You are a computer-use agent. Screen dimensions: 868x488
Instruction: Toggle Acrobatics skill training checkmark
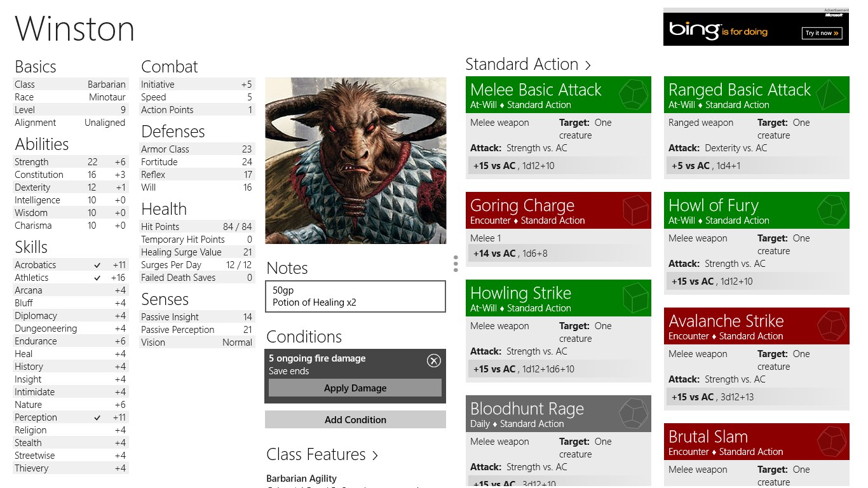[97, 265]
